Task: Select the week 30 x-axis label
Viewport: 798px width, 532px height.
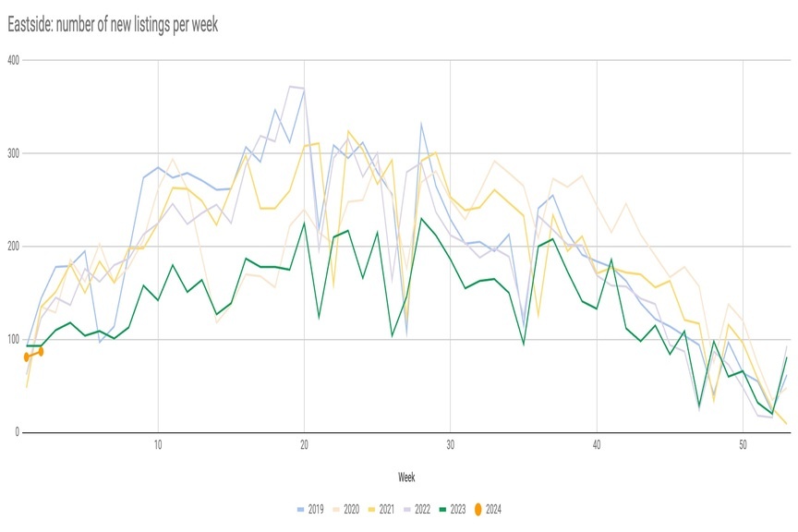Action: 450,445
